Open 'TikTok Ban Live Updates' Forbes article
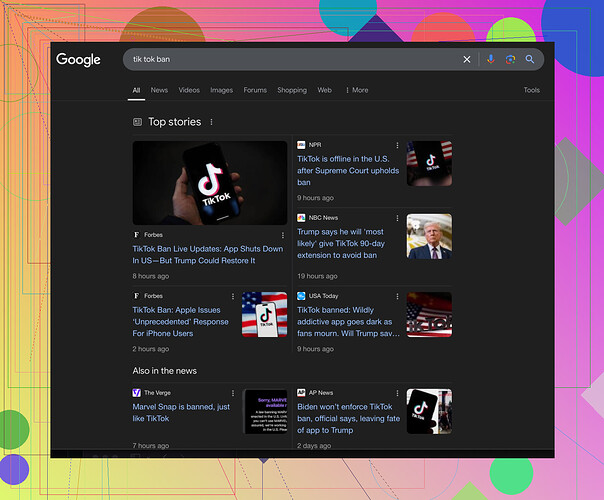Image resolution: width=604 pixels, height=500 pixels. tap(208, 255)
